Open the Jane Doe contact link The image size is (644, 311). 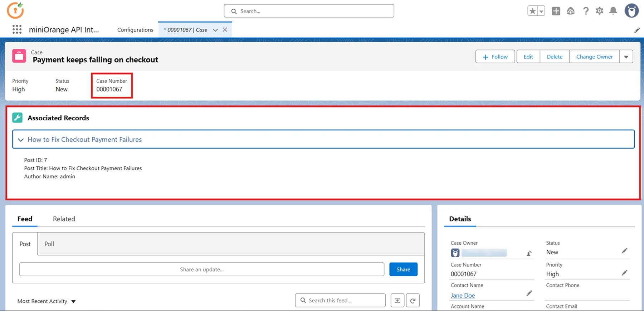click(463, 296)
